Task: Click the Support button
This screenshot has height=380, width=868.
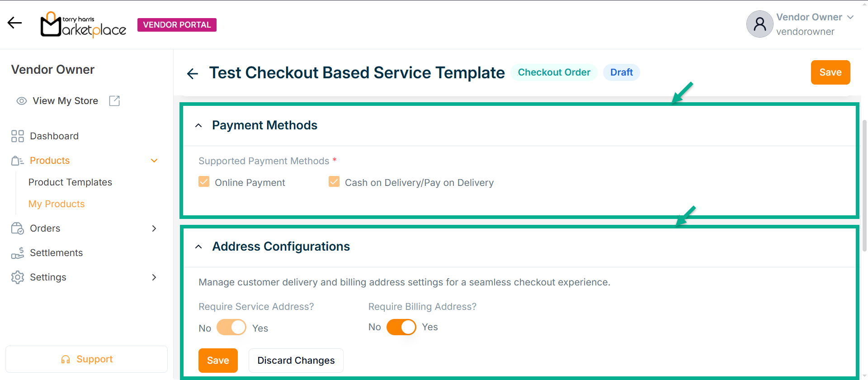Action: 86,359
